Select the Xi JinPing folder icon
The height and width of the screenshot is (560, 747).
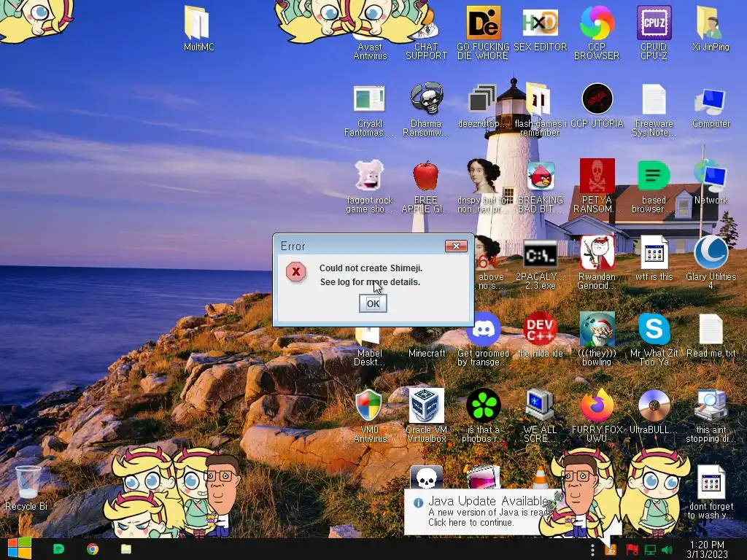[711, 23]
